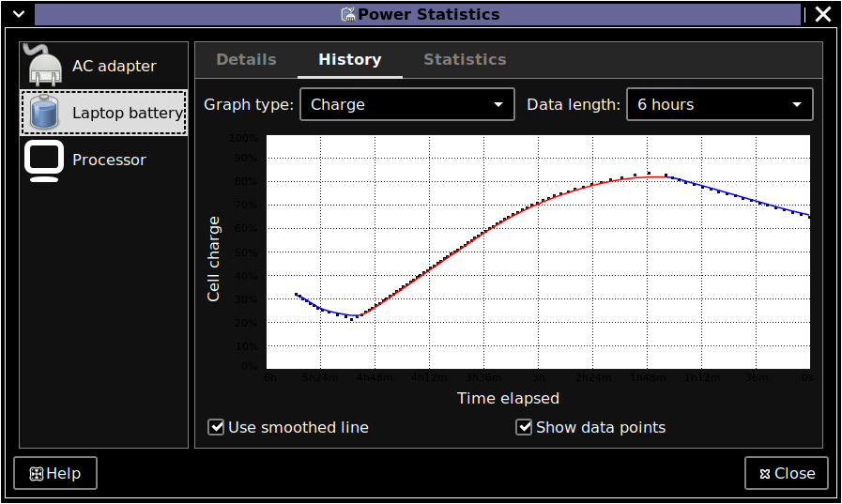Select the 'Processor' text in the device list
This screenshot has width=842, height=504.
(x=109, y=160)
